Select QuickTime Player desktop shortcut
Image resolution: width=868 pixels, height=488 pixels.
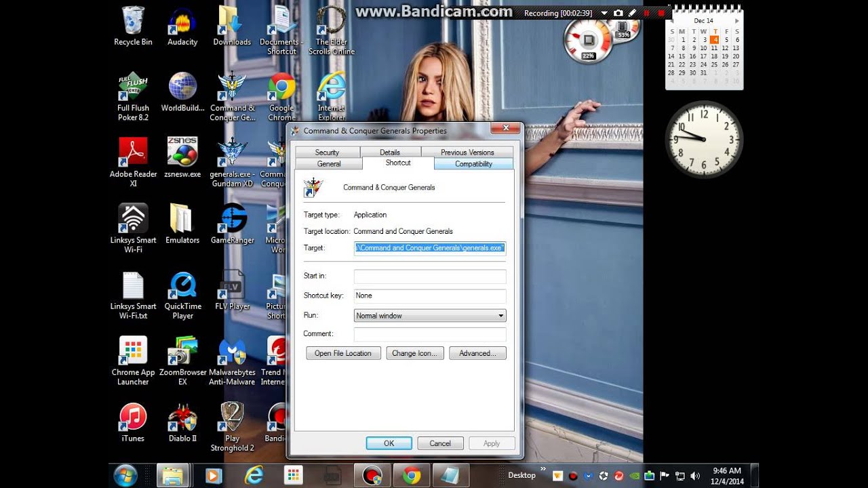pos(182,295)
